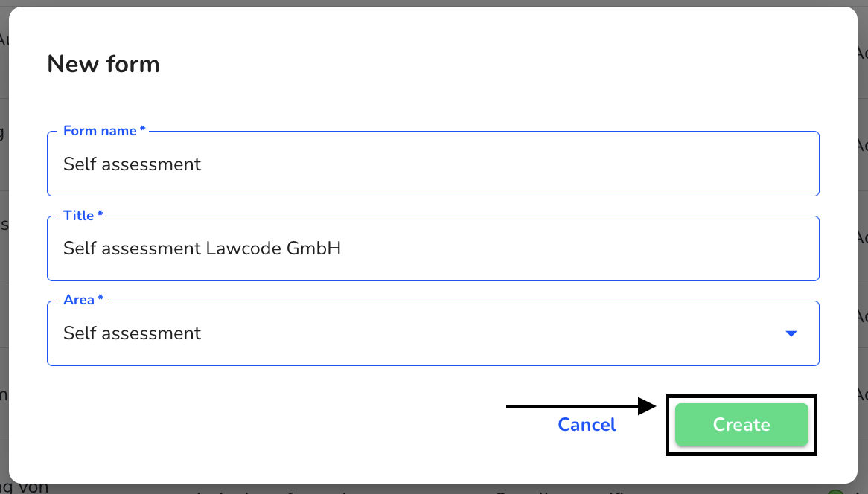Place cursor on the word 'Lawcode' in Title
The height and width of the screenshot is (494, 868).
pyautogui.click(x=243, y=248)
